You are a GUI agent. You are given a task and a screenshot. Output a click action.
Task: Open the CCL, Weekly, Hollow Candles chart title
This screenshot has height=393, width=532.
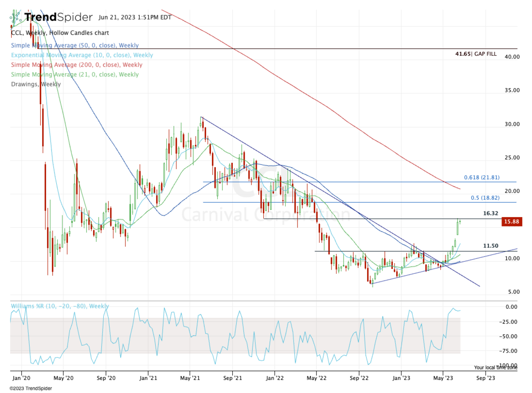60,33
